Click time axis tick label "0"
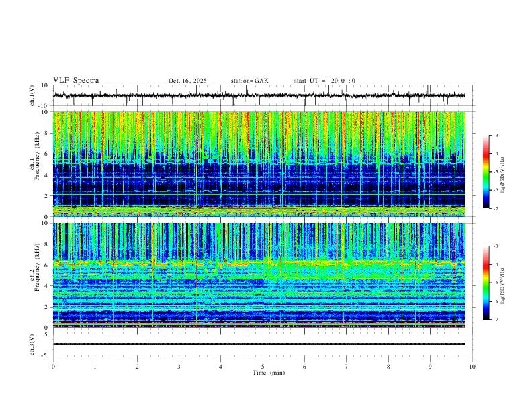The height and width of the screenshot is (411, 532). (53, 367)
